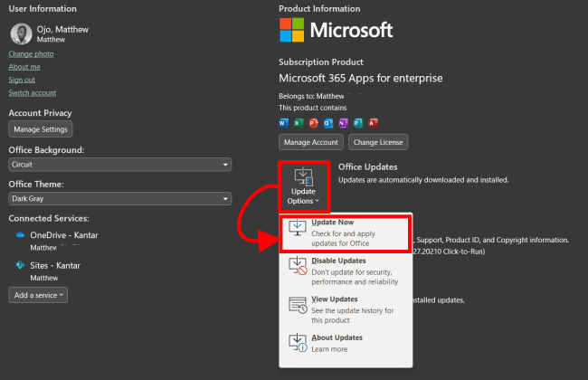Click the Microsoft four-square logo
Viewport: 588px width, 380px height.
(x=292, y=30)
